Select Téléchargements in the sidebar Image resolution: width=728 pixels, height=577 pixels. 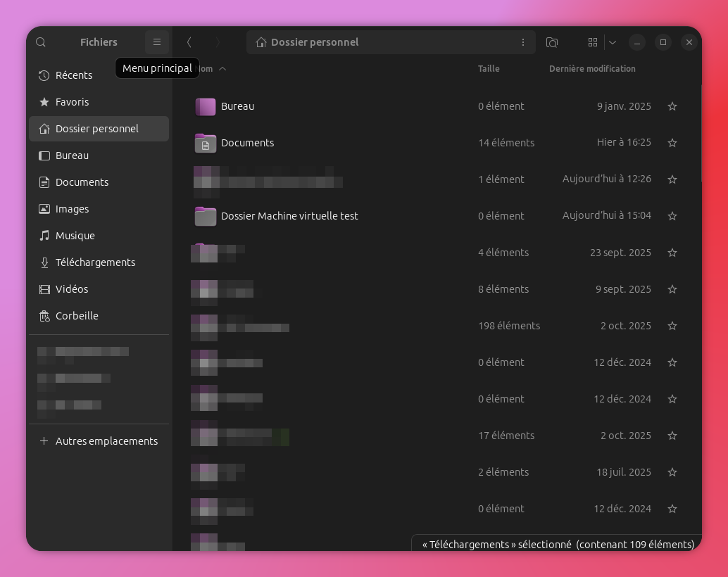point(95,262)
